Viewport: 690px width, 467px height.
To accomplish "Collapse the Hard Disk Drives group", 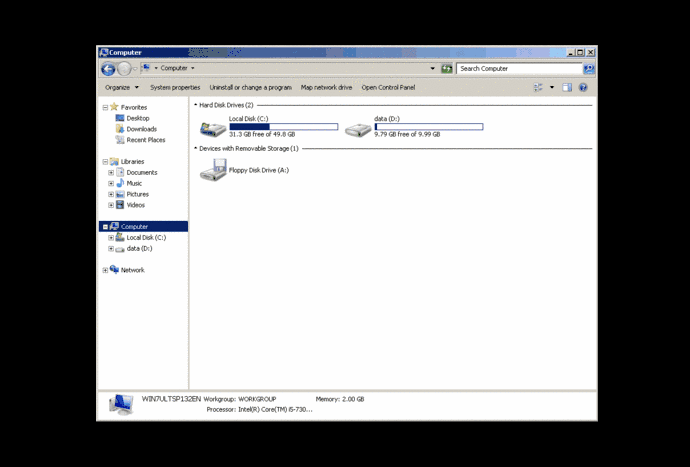I will coord(195,105).
